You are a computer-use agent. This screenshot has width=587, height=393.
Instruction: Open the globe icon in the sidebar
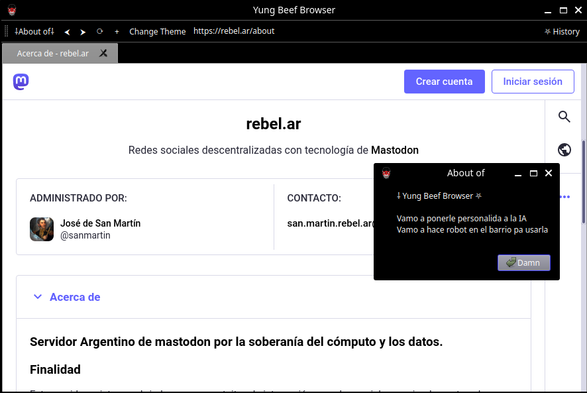coord(564,150)
